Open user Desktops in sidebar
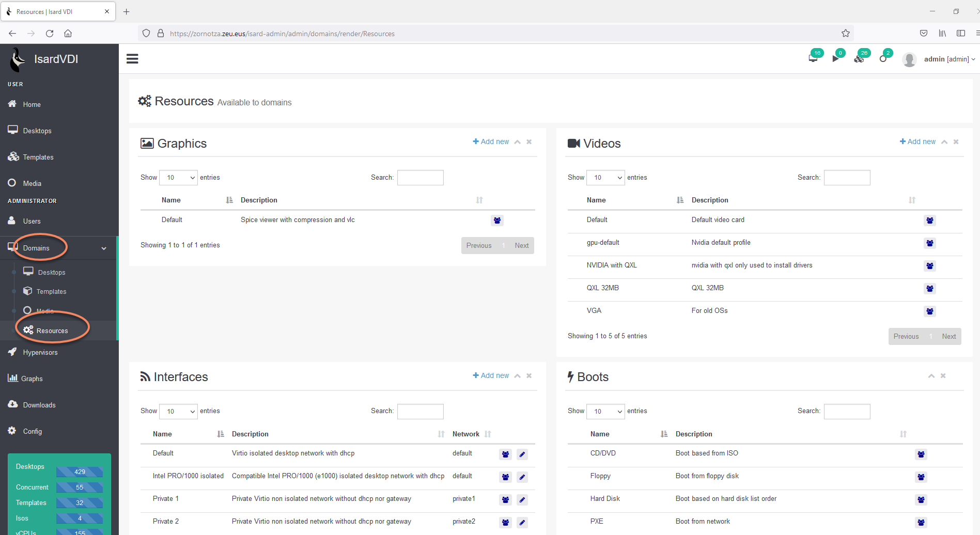The height and width of the screenshot is (535, 980). click(x=37, y=131)
